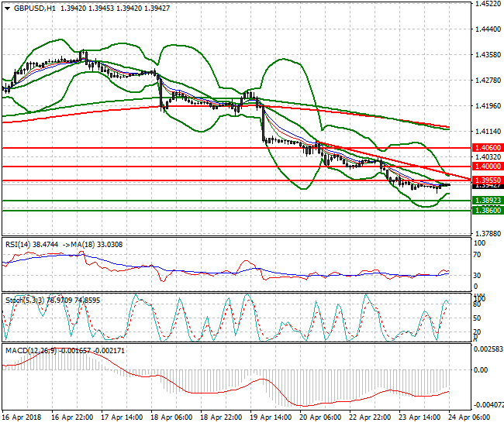This screenshot has width=504, height=426.
Task: Select the 1.37880 price axis value
Action: tap(488, 233)
